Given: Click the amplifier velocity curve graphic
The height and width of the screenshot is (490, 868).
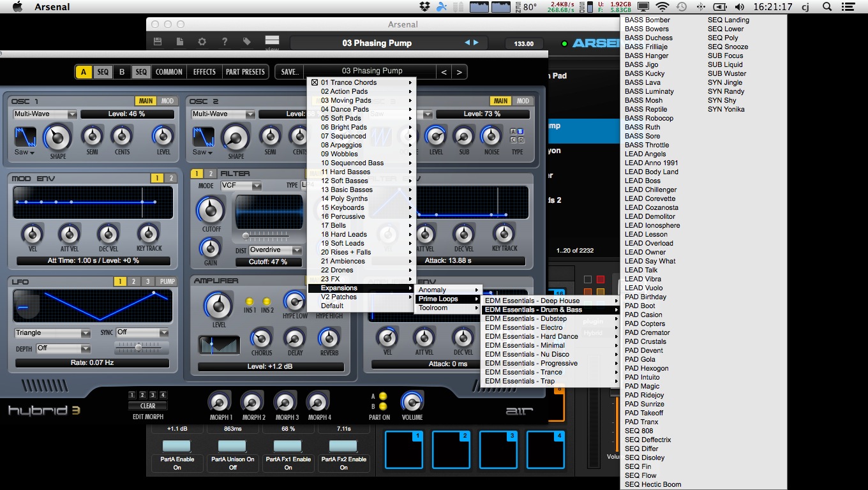Looking at the screenshot, I should [219, 345].
